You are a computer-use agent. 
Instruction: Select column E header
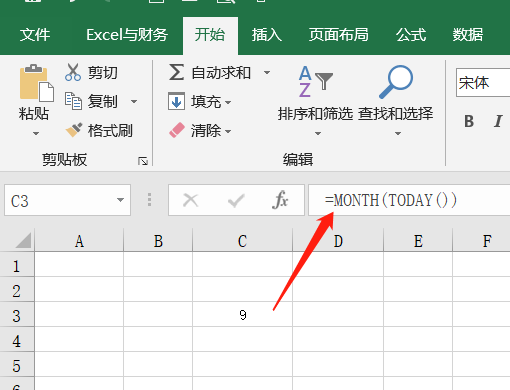pyautogui.click(x=418, y=240)
